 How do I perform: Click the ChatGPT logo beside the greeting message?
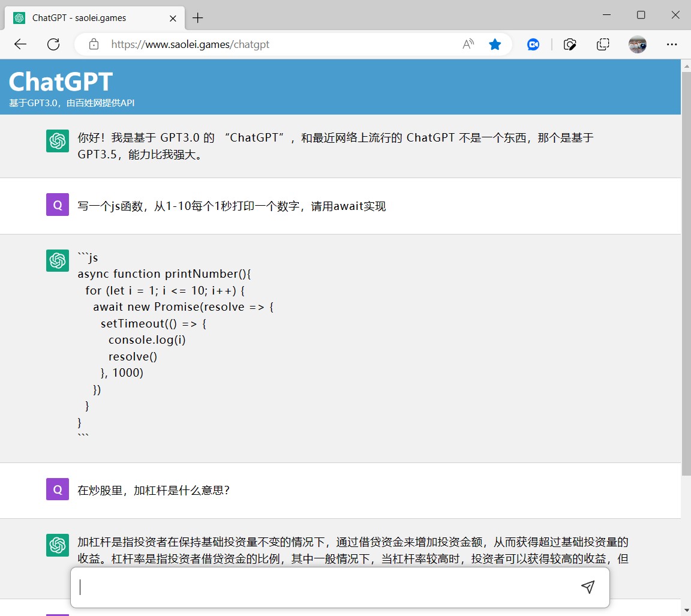[58, 140]
